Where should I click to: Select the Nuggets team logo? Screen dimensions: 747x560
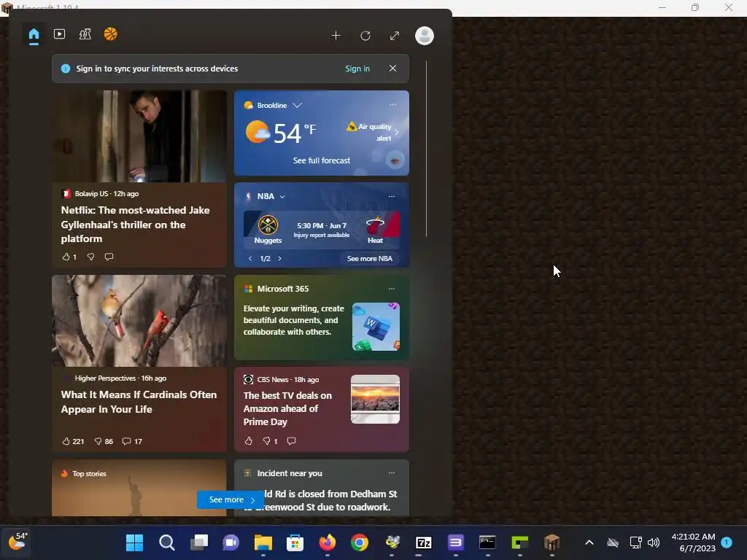point(268,225)
